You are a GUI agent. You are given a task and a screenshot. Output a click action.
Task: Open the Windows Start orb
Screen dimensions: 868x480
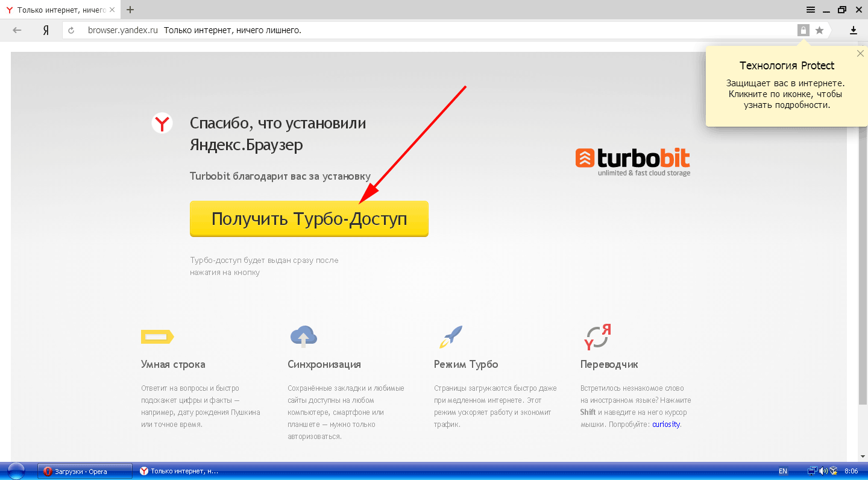[x=16, y=471]
